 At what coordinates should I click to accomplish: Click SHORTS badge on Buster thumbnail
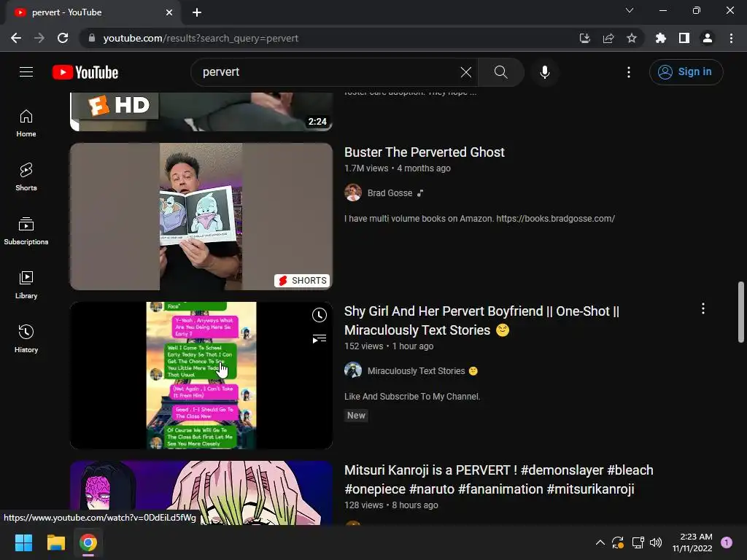tap(302, 281)
